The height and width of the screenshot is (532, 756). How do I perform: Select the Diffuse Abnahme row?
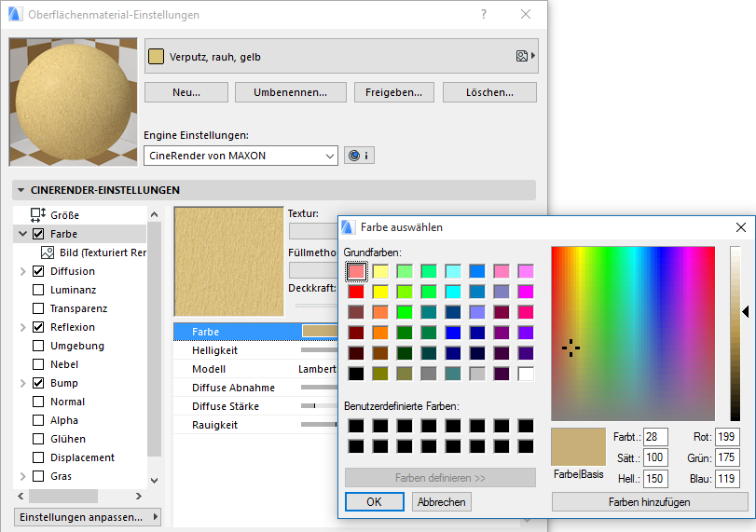(255, 388)
